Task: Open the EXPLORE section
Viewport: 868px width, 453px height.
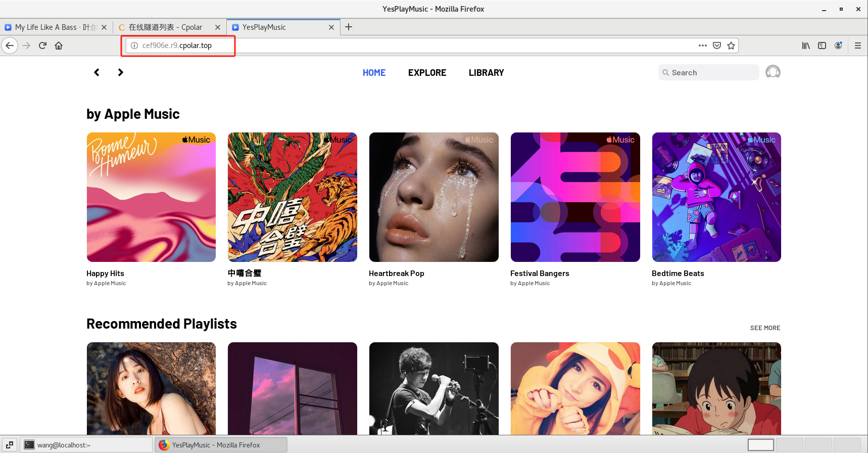Action: click(427, 73)
